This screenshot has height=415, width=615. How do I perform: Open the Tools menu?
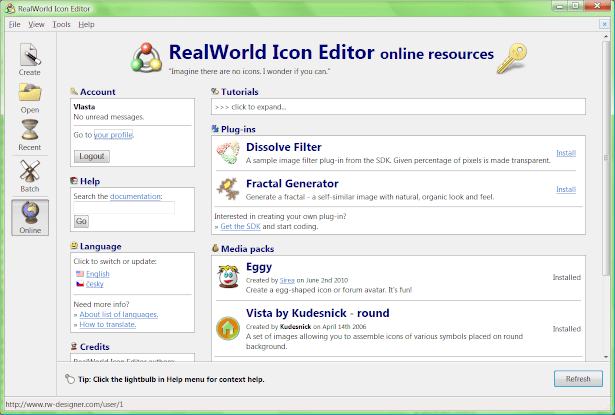click(x=62, y=24)
